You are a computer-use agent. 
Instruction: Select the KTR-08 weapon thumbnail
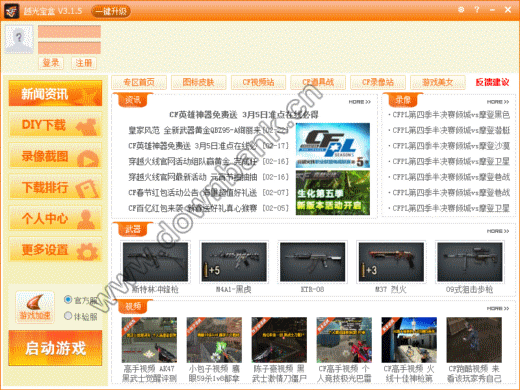click(313, 262)
